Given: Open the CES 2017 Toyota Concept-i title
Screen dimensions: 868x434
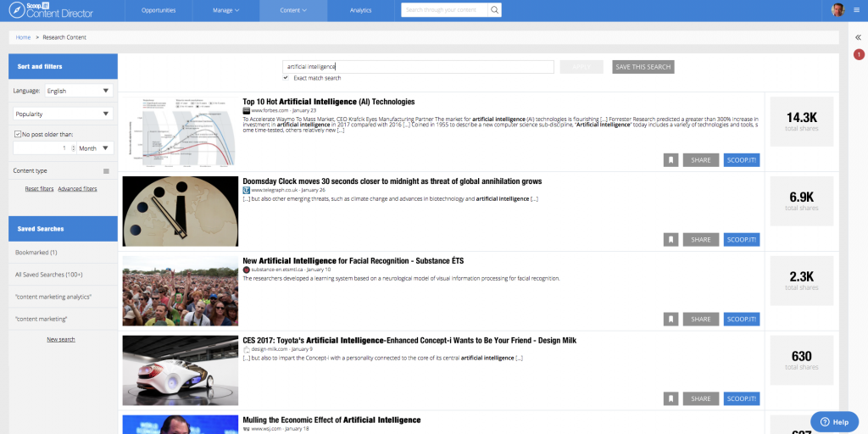Looking at the screenshot, I should (x=409, y=341).
